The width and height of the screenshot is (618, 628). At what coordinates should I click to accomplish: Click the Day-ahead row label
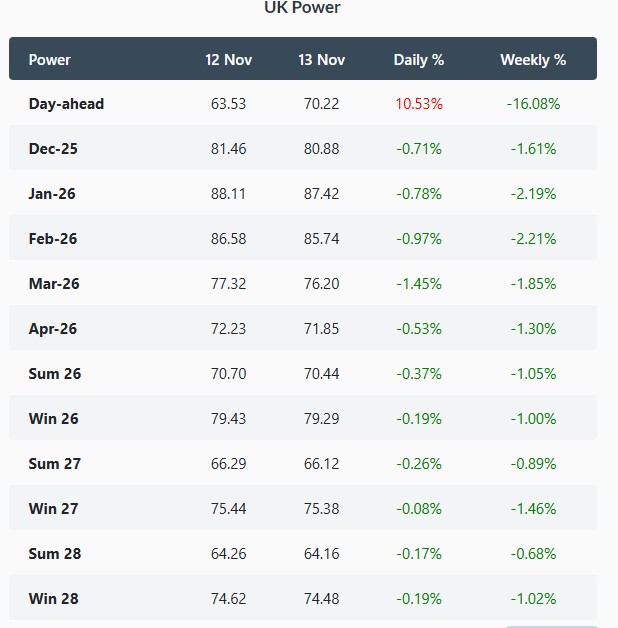point(66,104)
